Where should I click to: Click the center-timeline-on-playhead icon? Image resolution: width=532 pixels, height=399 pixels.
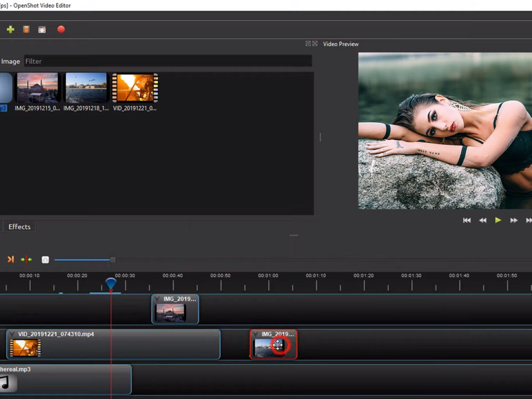(26, 259)
